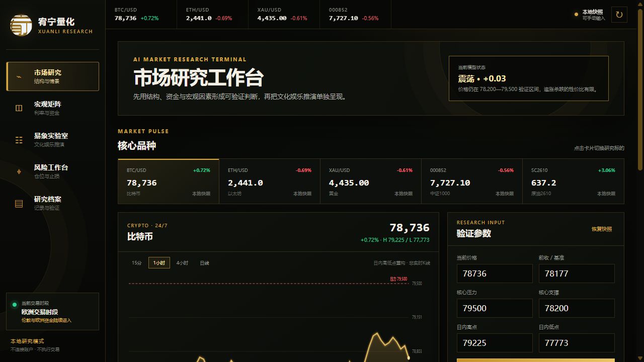The image size is (644, 362).
Task: Open the 宏观矩阵 menu item
Action: [x=52, y=108]
